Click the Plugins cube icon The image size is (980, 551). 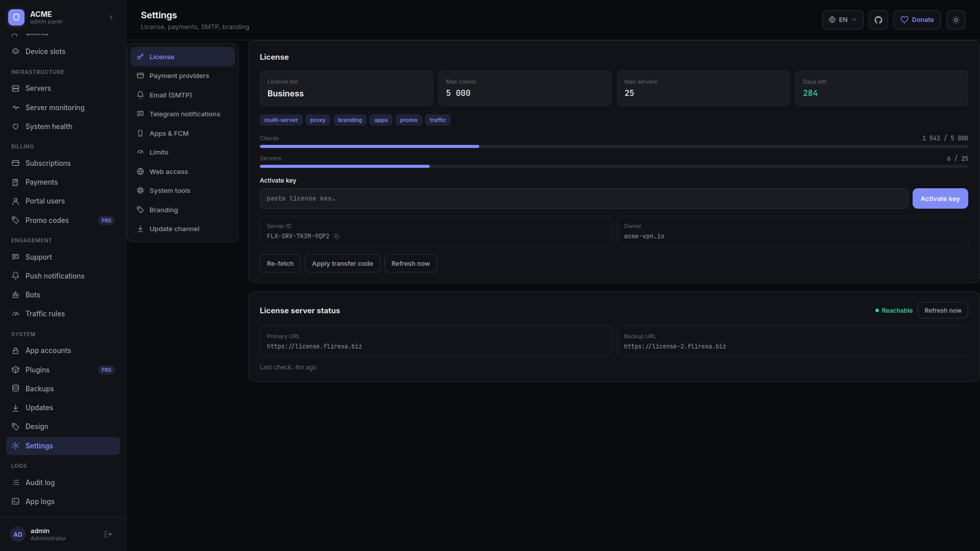[15, 370]
